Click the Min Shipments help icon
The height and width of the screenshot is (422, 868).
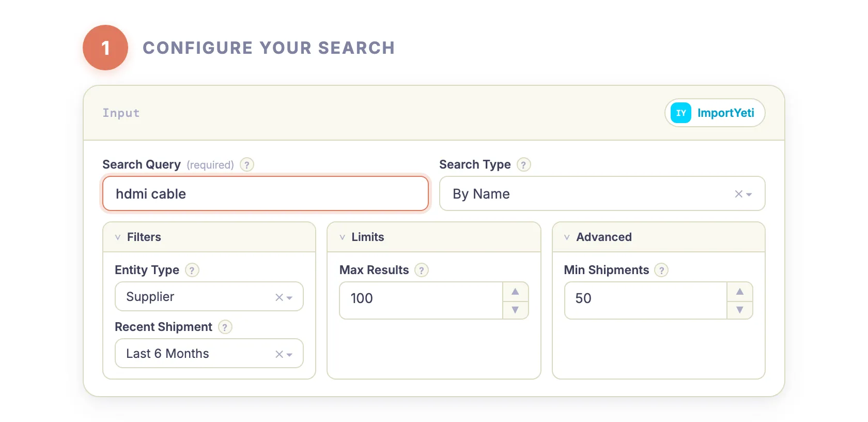point(662,270)
